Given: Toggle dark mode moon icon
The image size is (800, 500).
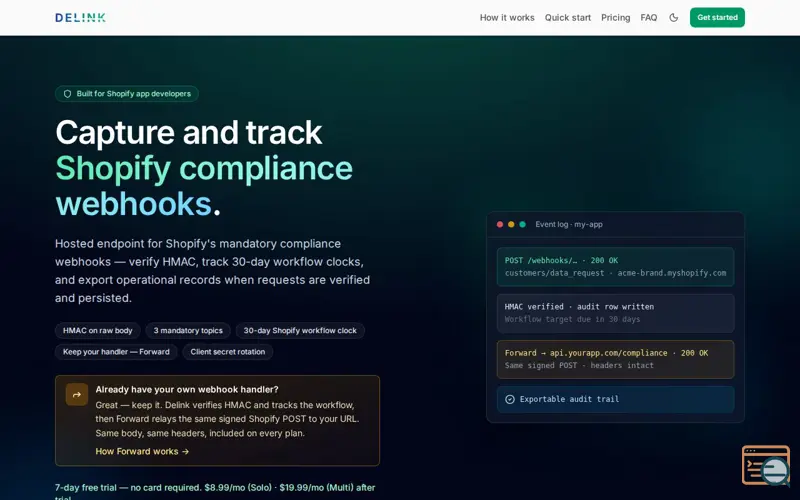Looking at the screenshot, I should pyautogui.click(x=673, y=17).
